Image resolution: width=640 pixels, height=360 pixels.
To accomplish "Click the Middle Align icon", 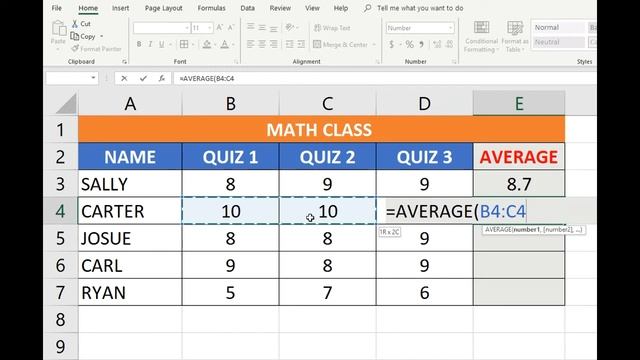I will pos(262,27).
